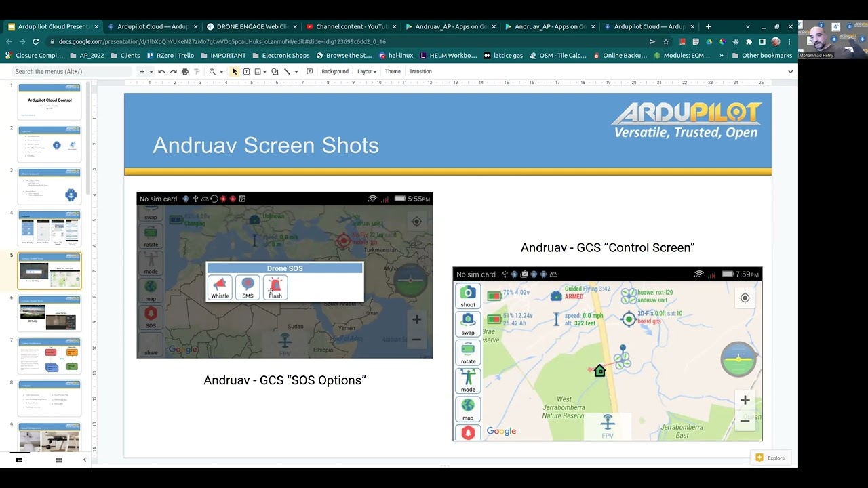
Task: Expand the Insert image dropdown arrow
Action: point(265,71)
